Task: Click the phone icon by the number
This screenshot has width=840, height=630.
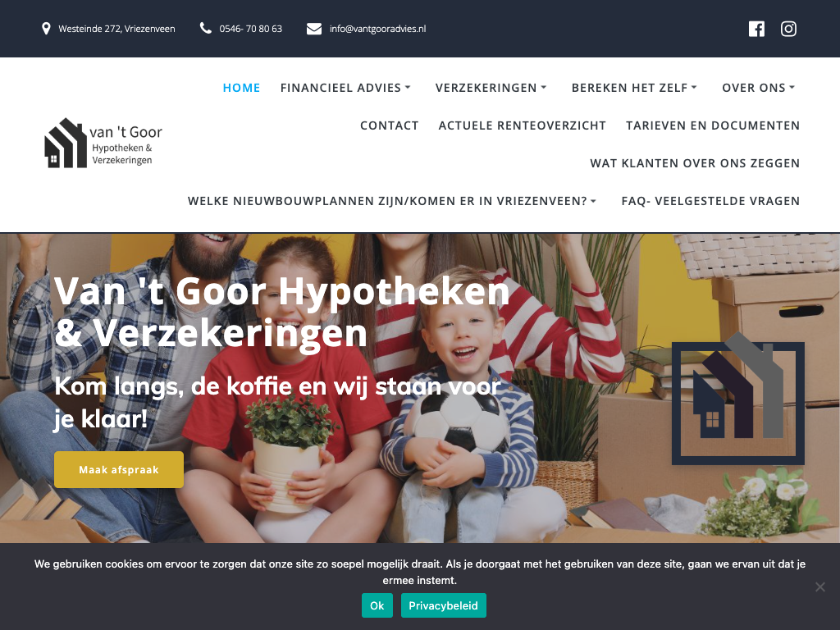Action: click(206, 29)
